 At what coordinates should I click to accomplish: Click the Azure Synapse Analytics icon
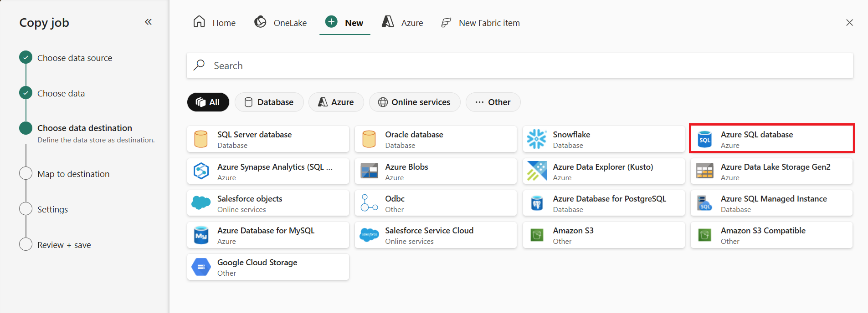pyautogui.click(x=201, y=172)
